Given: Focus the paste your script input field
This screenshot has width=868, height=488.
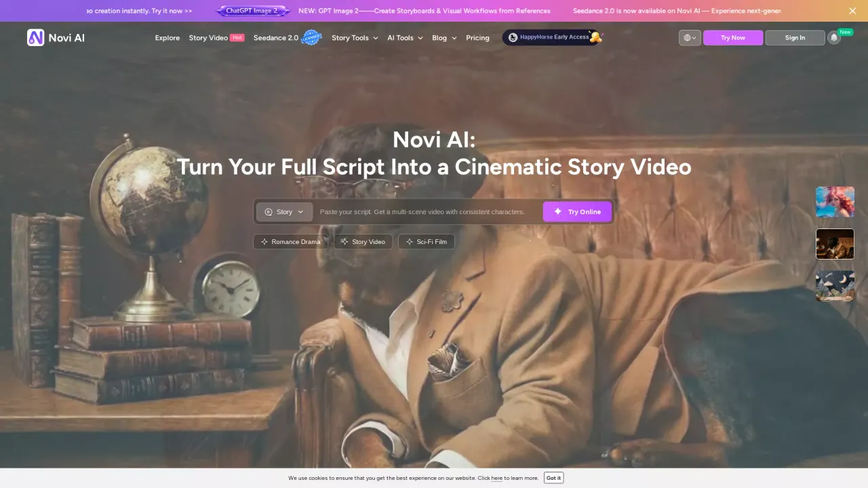Looking at the screenshot, I should 428,212.
